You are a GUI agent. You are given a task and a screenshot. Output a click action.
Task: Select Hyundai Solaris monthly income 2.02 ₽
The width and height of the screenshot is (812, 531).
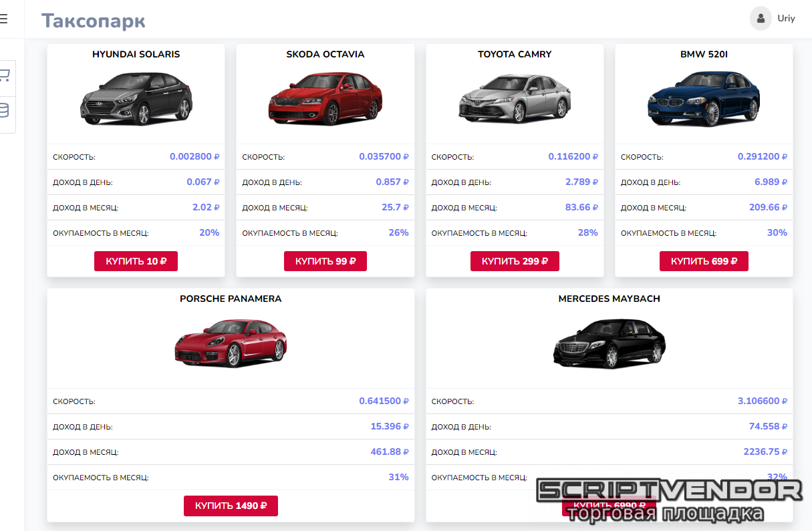206,207
